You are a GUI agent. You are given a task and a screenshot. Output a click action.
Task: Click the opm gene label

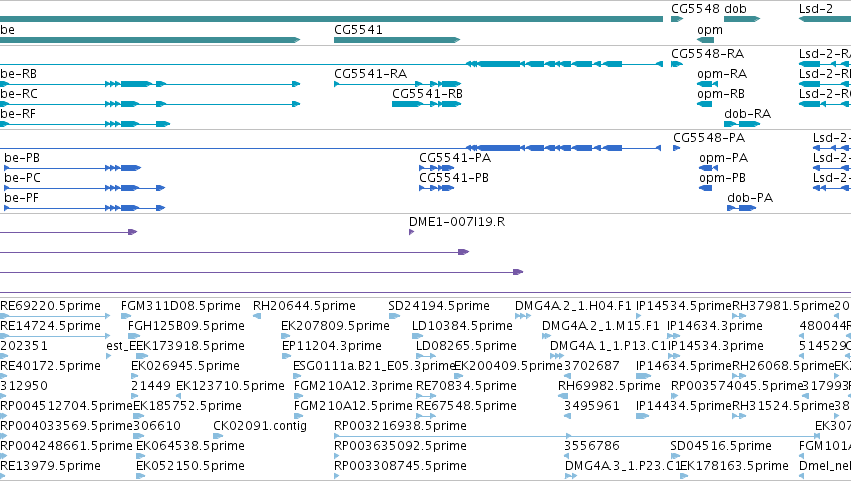click(710, 30)
